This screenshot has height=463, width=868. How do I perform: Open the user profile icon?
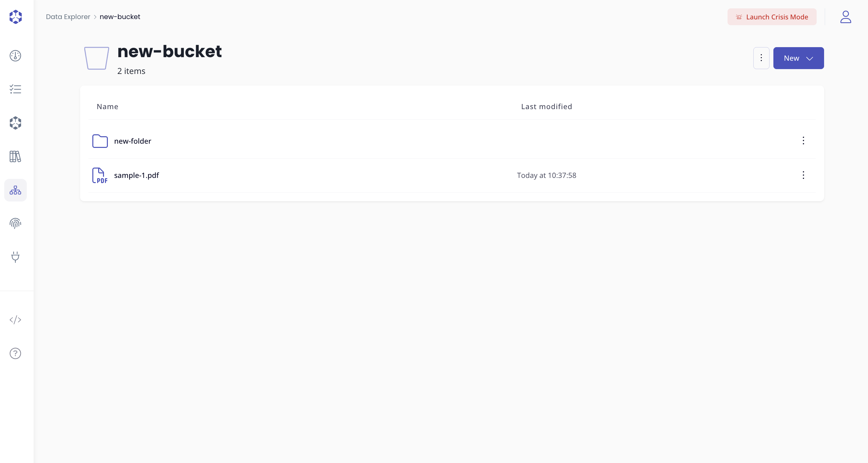tap(845, 17)
